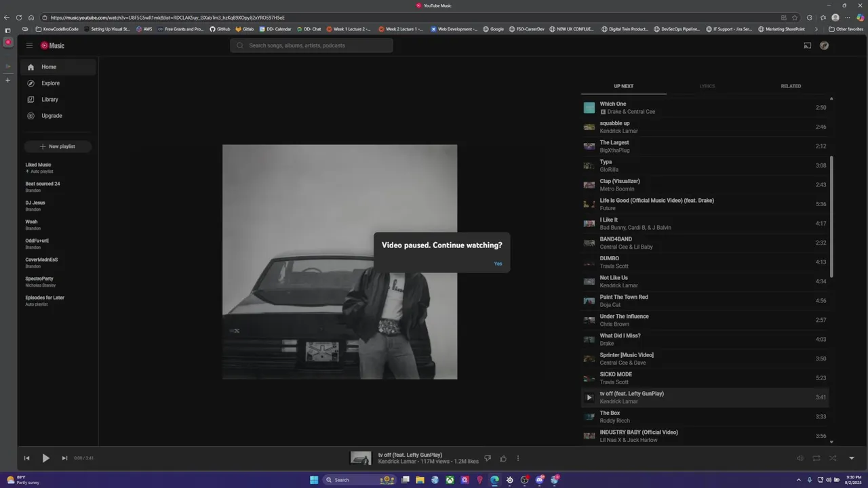The height and width of the screenshot is (488, 868).
Task: Switch to the LYRICS tab
Action: point(707,86)
